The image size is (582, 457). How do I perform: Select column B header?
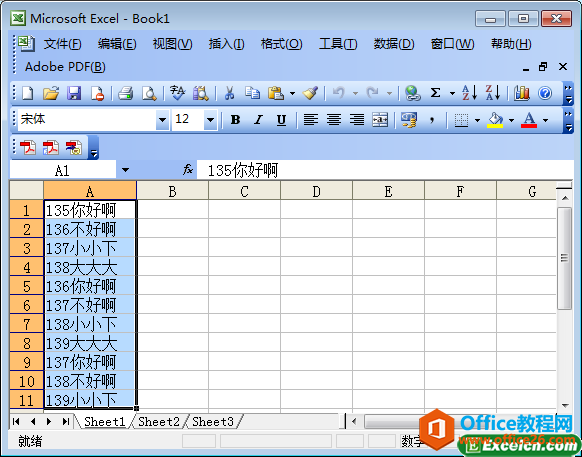click(173, 191)
